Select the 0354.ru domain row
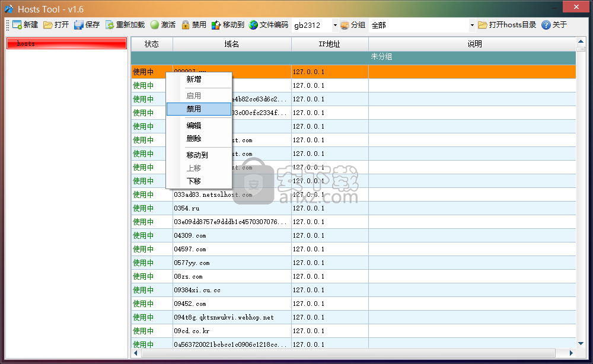This screenshot has width=593, height=364. (353, 208)
